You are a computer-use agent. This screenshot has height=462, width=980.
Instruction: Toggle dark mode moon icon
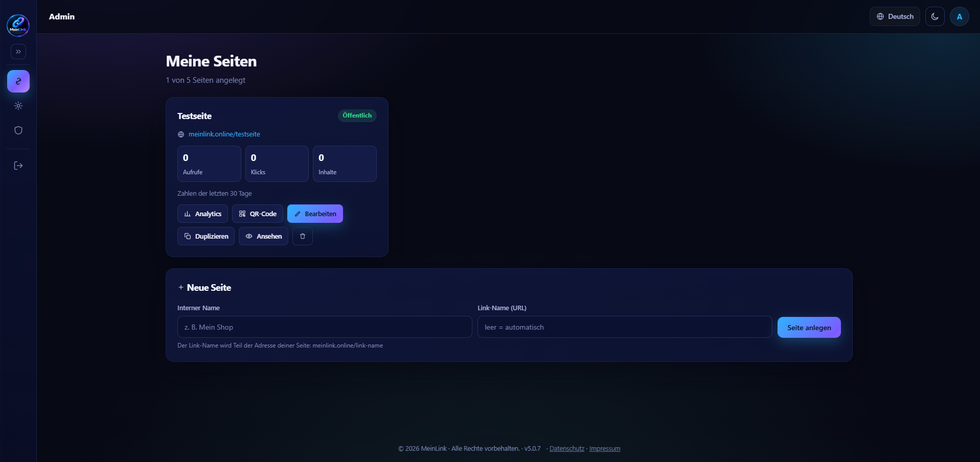[x=935, y=16]
